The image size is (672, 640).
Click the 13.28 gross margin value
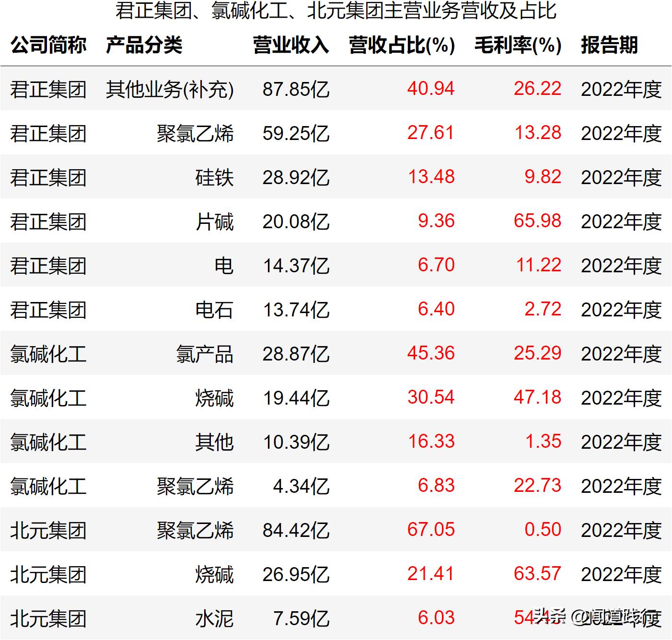point(538,133)
